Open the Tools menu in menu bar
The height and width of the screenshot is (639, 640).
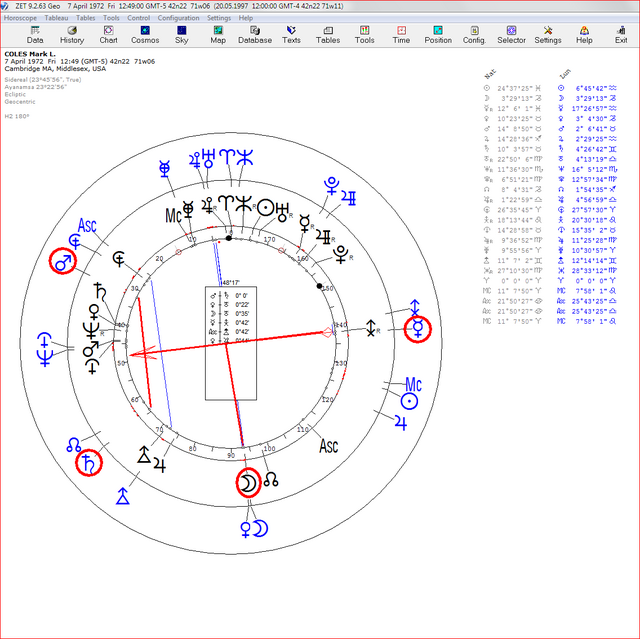tap(111, 18)
